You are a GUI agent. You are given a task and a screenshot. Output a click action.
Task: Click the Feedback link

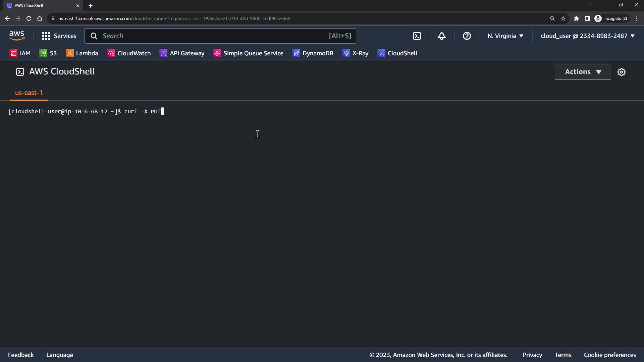point(21,355)
